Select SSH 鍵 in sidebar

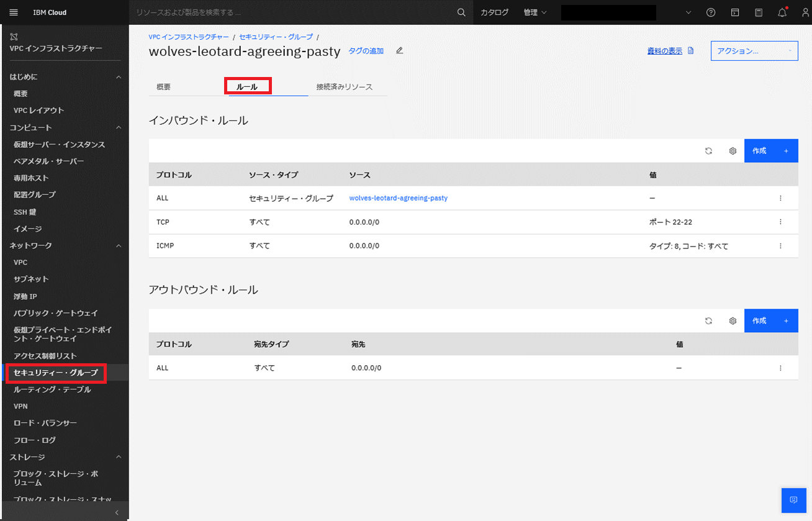point(25,212)
